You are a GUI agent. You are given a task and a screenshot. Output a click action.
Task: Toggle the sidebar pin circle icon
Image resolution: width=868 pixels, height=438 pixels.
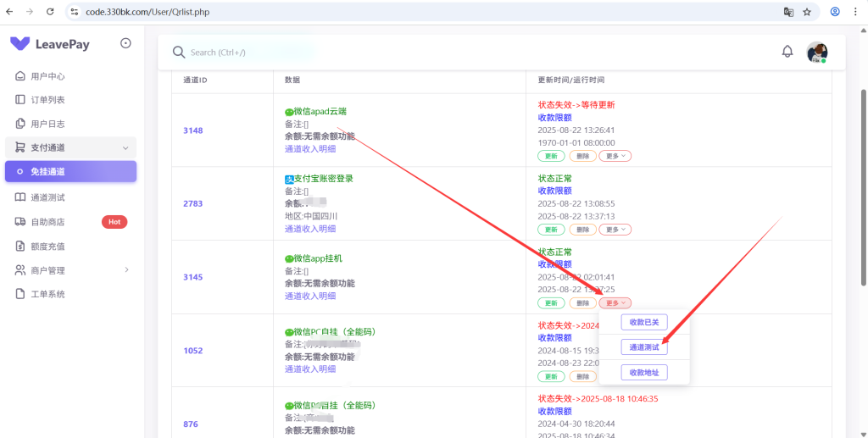(x=125, y=43)
